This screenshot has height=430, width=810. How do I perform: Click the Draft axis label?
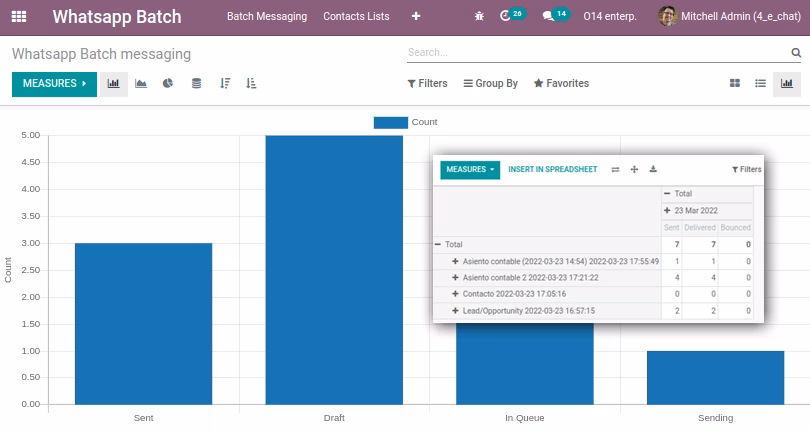click(334, 418)
